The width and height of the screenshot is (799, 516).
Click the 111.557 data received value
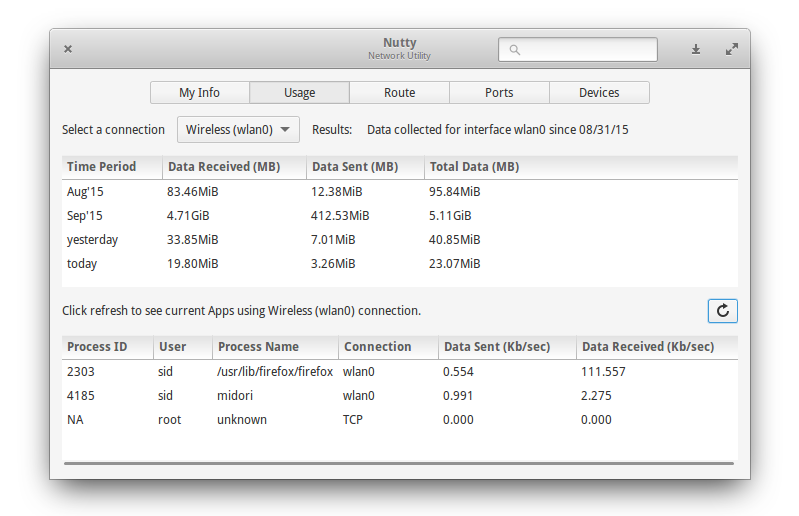(603, 372)
